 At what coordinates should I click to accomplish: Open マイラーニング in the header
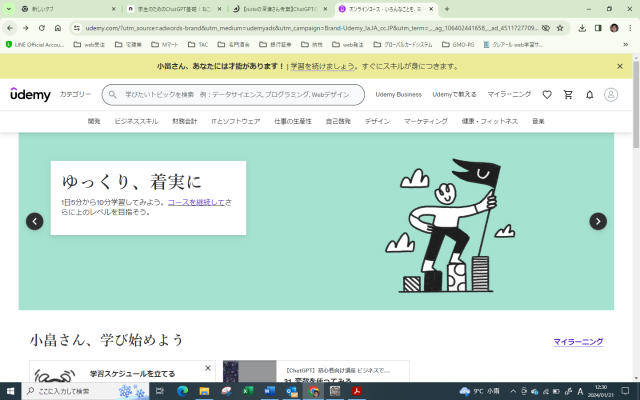coord(509,94)
